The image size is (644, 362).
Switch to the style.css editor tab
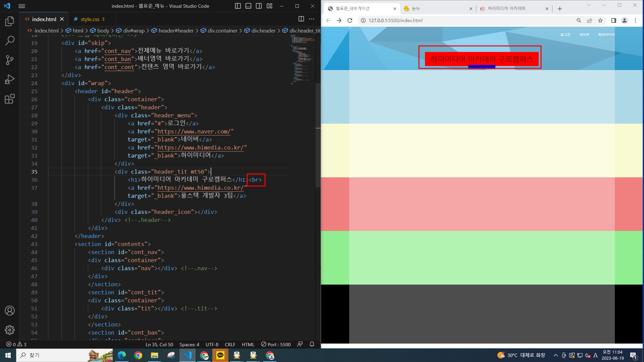click(90, 19)
